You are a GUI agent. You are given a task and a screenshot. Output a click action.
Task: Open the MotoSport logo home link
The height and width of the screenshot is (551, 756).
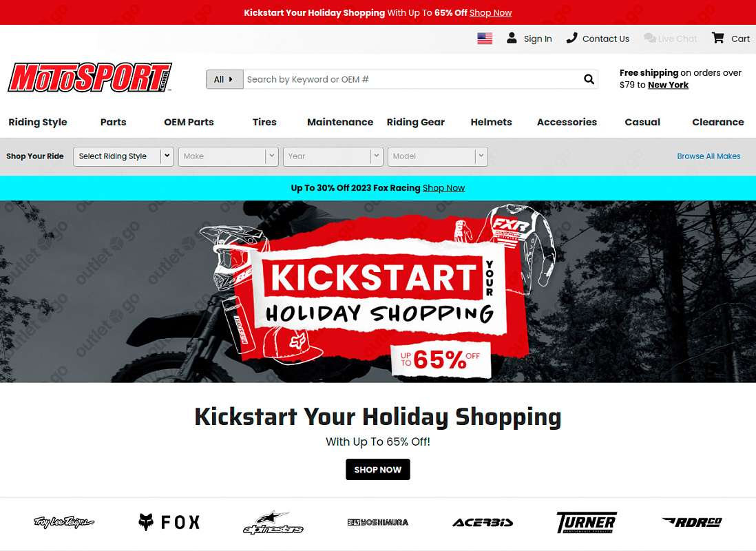click(90, 77)
